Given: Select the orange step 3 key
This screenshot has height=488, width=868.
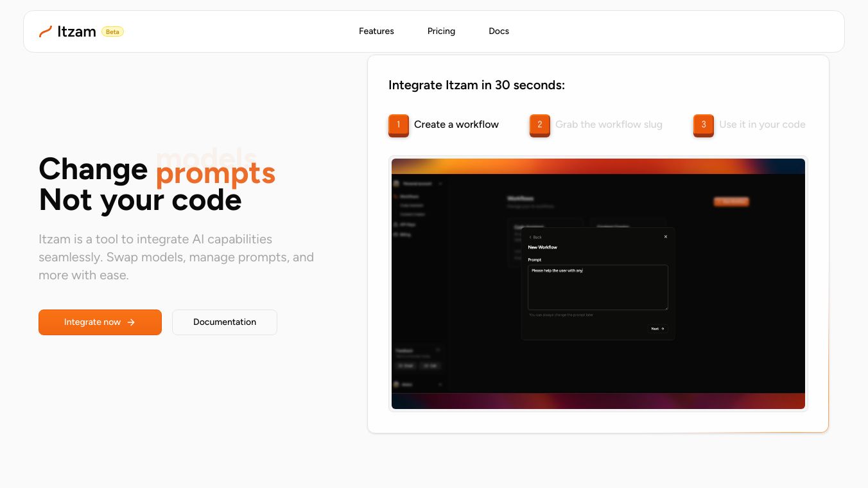Looking at the screenshot, I should coord(704,125).
